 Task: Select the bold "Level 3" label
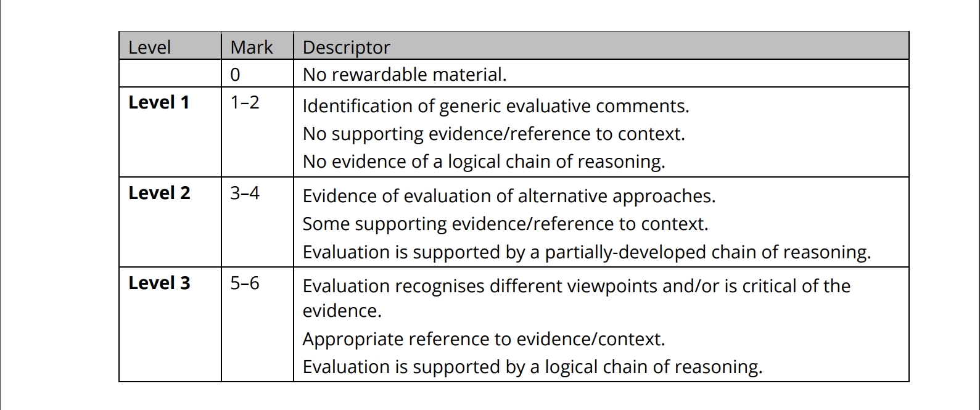[x=159, y=283]
